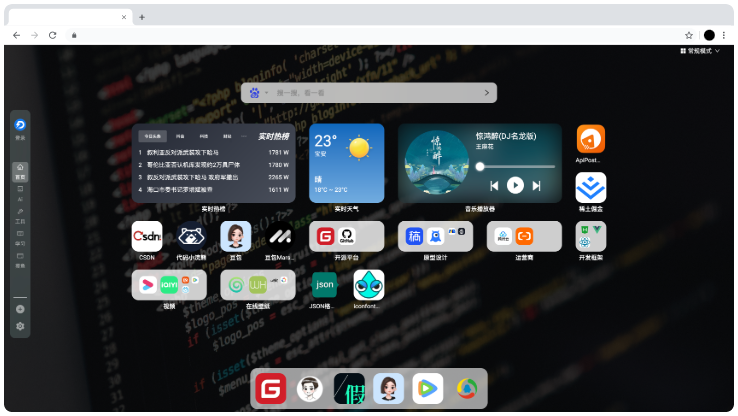The height and width of the screenshot is (416, 738).
Task: Launch the Iconfont shortcut
Action: pos(369,285)
